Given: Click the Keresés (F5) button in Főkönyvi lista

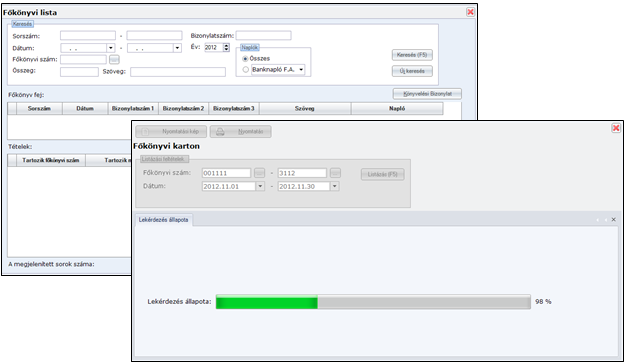Looking at the screenshot, I should click(412, 55).
